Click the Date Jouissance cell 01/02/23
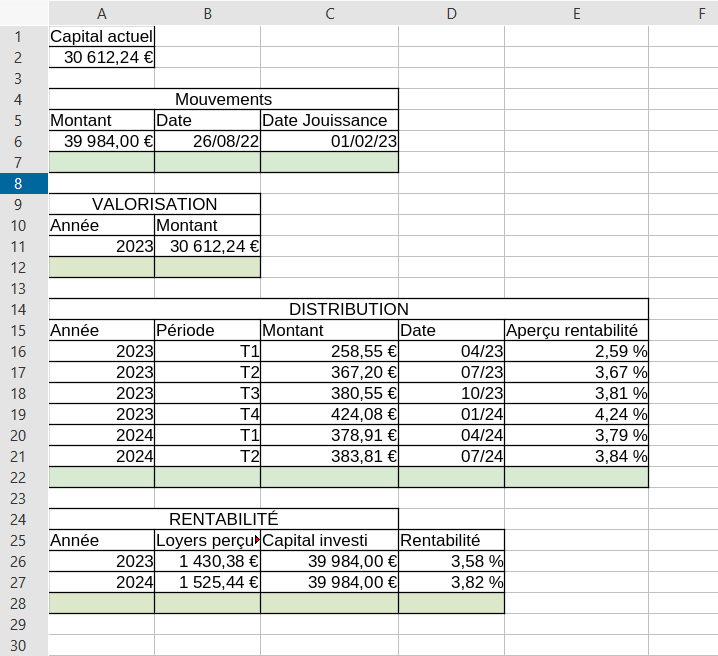Viewport: 718px width, 656px height. (329, 141)
